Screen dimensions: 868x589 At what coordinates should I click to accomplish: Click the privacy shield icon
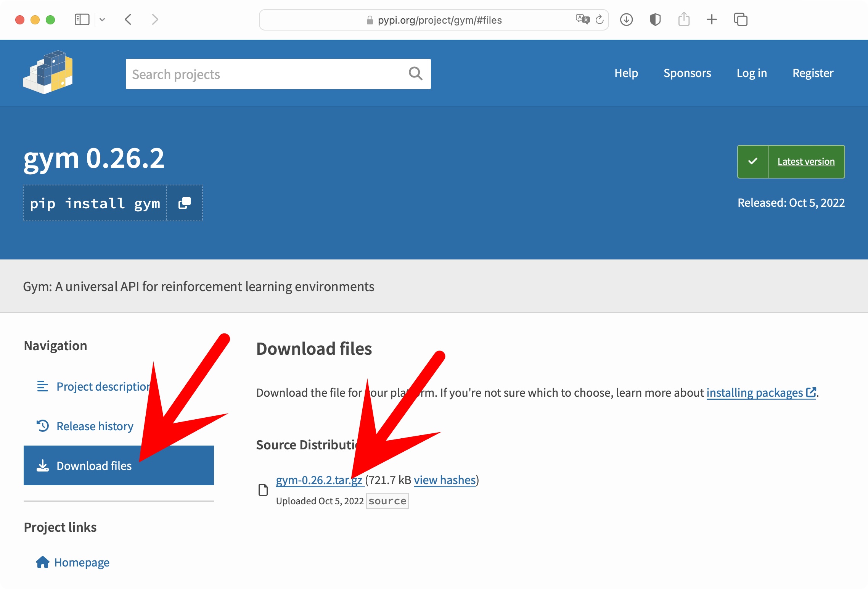tap(655, 20)
